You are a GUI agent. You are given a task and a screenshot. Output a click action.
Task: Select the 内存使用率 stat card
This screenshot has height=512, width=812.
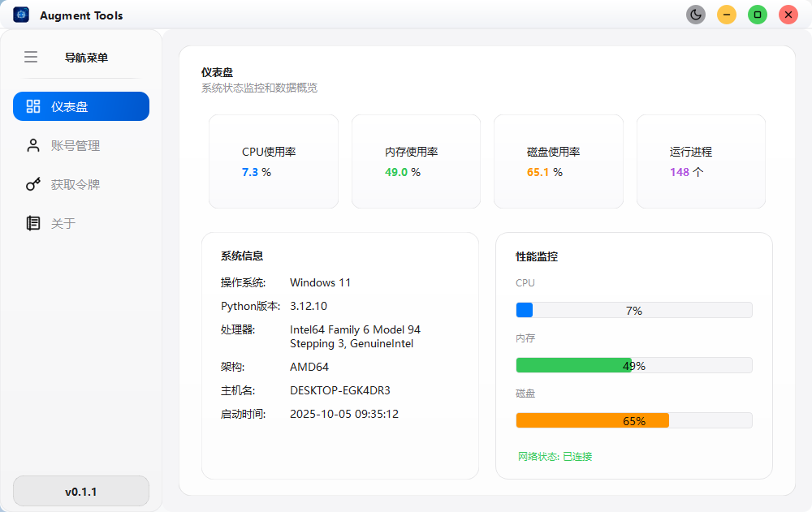pyautogui.click(x=416, y=161)
